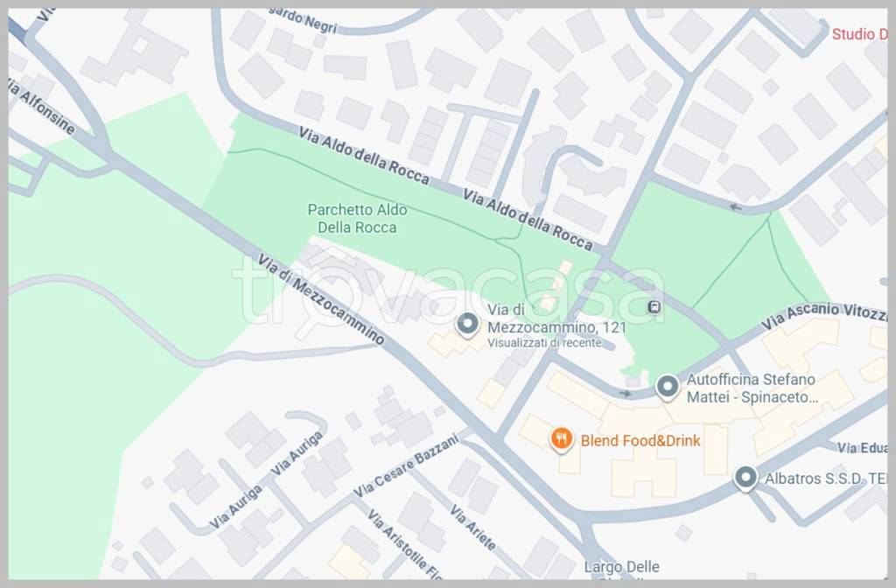Image resolution: width=896 pixels, height=588 pixels.
Task: Click the Via di Mezzocammino, 121 location pin
Action: click(x=467, y=325)
